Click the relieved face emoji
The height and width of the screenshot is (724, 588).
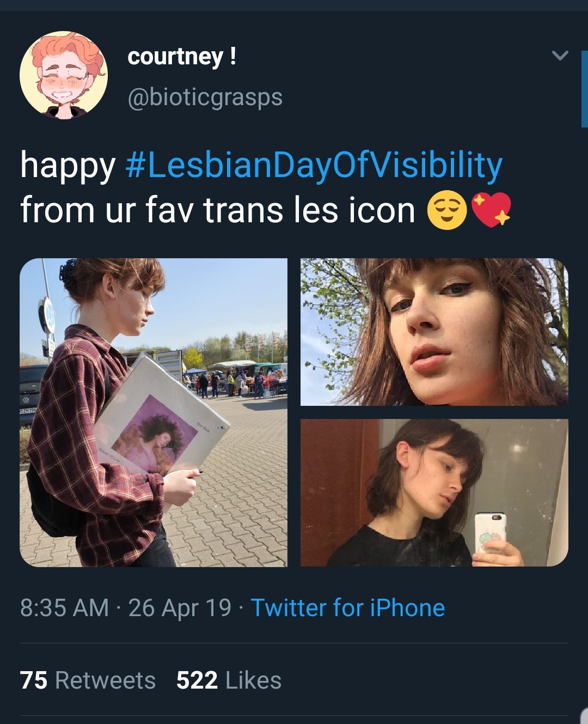(x=447, y=211)
